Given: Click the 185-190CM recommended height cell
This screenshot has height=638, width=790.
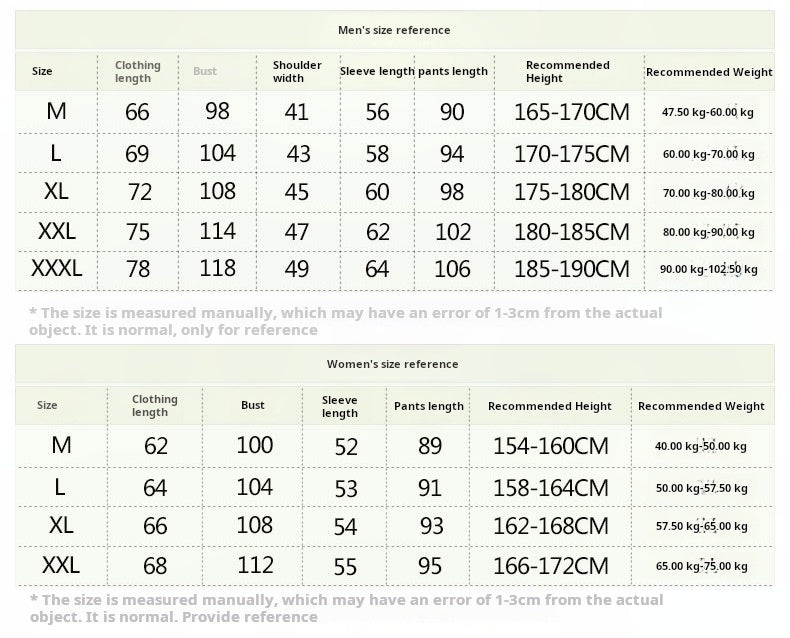Looking at the screenshot, I should coord(571,269).
